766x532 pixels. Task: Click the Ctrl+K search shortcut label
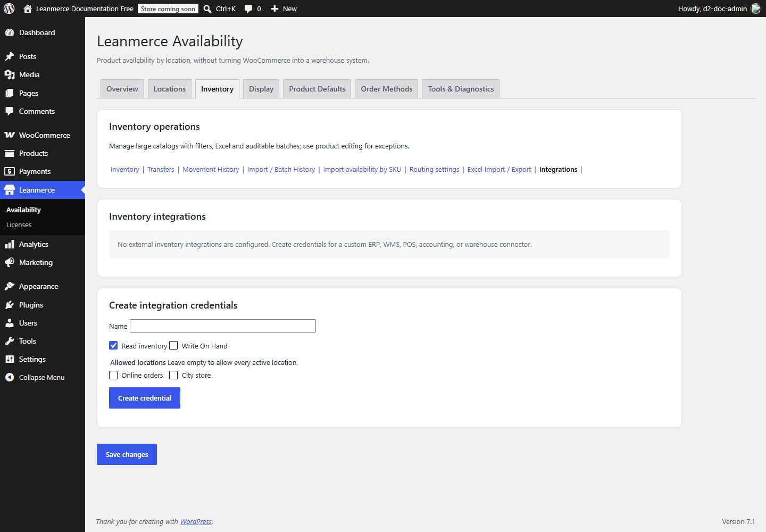226,9
